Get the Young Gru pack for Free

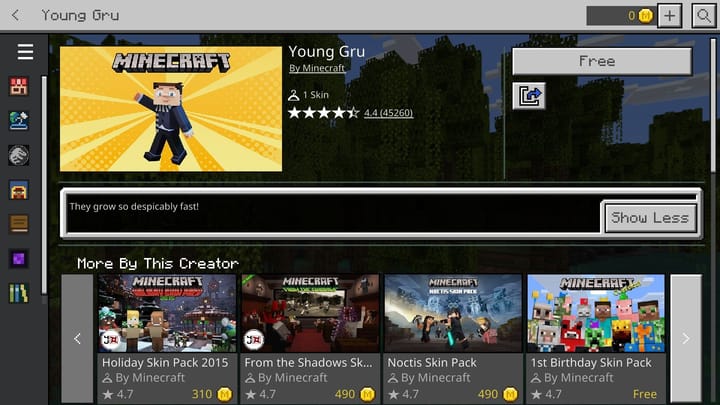(602, 61)
